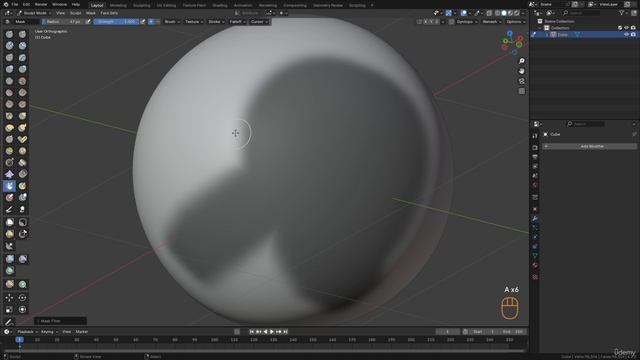Select the Clay brush tool

click(x=9, y=46)
